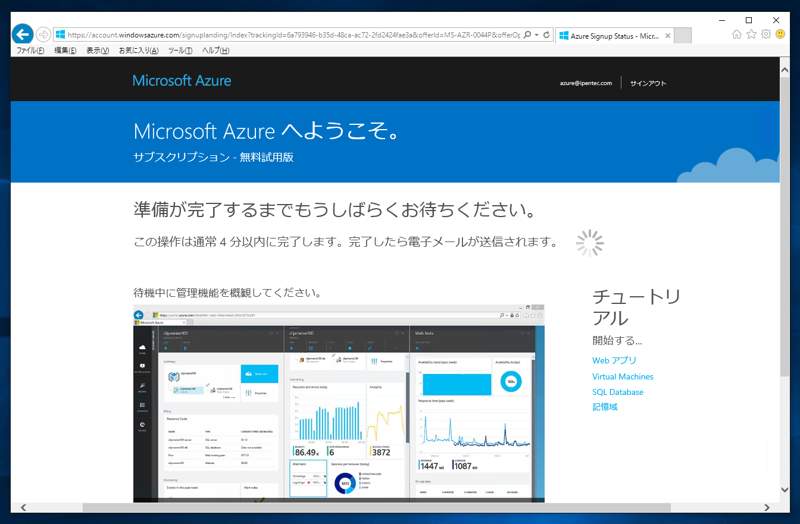The width and height of the screenshot is (800, 524).
Task: Expand the address bar dropdown arrow
Action: pyautogui.click(x=537, y=35)
